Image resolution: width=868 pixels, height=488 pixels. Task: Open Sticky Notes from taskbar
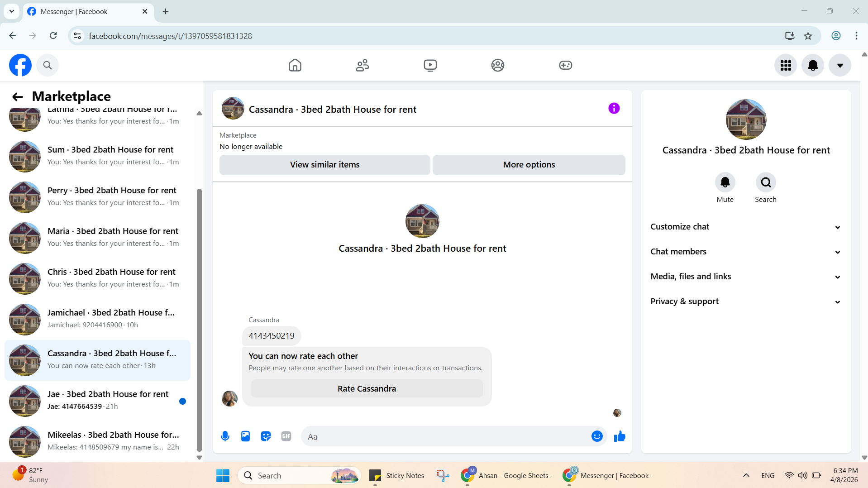pos(397,476)
